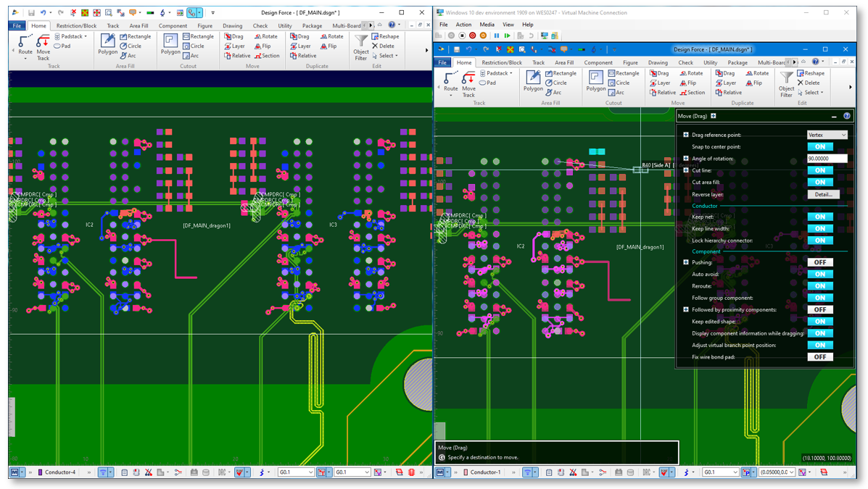The height and width of the screenshot is (489, 868).
Task: Open Padstack dropdown in left window
Action: [71, 36]
